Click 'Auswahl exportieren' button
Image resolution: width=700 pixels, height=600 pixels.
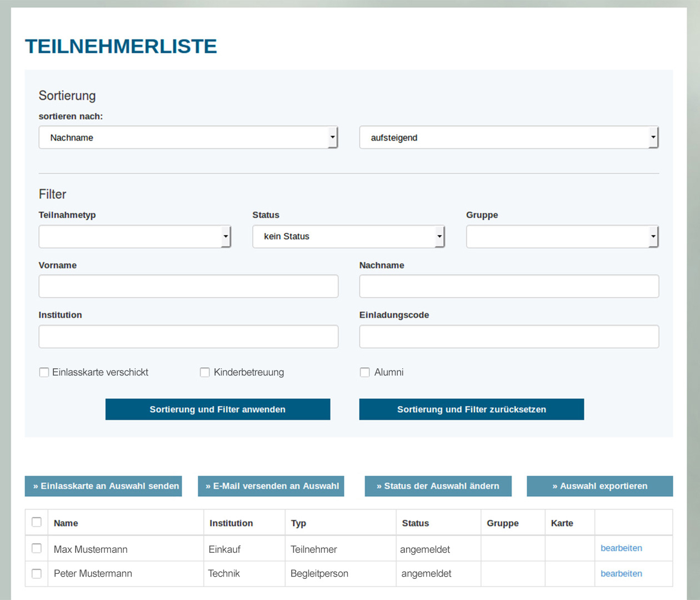[600, 486]
